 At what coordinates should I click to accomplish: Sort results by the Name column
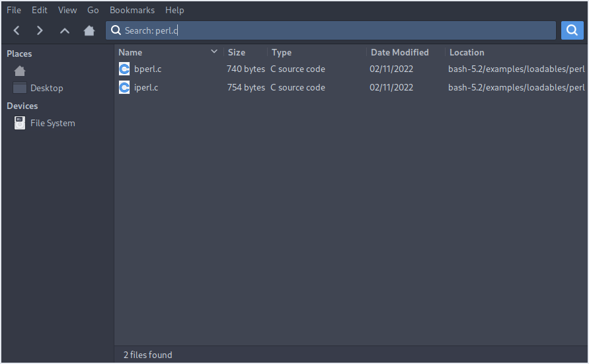click(x=130, y=53)
